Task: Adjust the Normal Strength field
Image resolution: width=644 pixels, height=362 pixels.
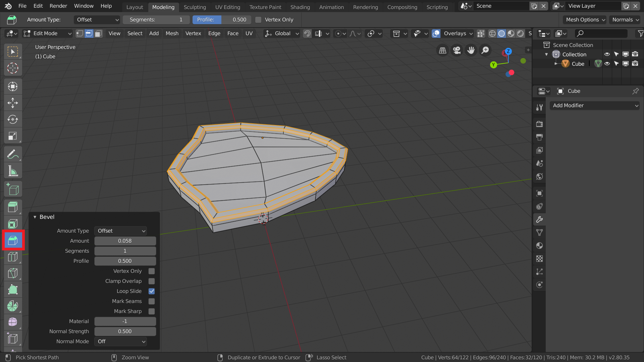Action: [x=125, y=331]
